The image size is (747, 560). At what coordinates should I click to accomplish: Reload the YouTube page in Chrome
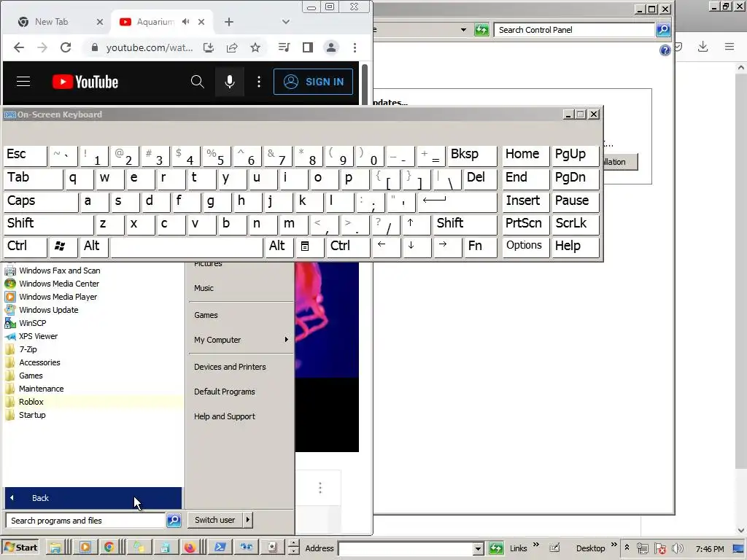(x=66, y=47)
